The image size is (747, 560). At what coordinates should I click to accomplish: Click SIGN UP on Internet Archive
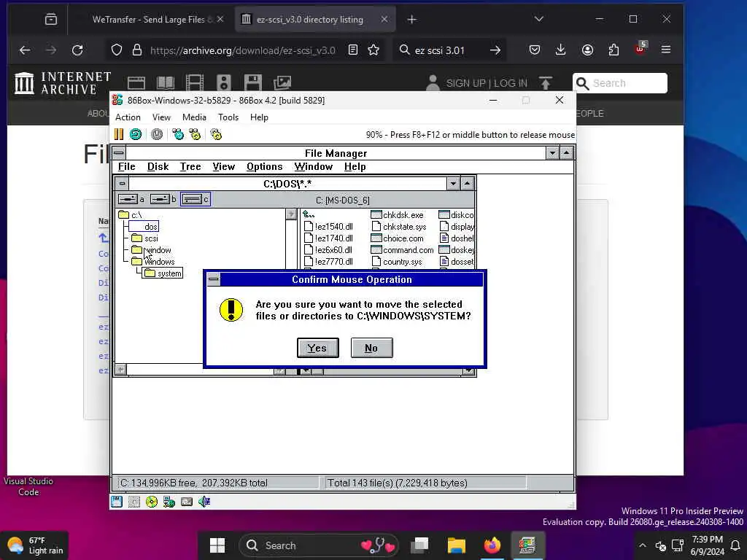(466, 83)
